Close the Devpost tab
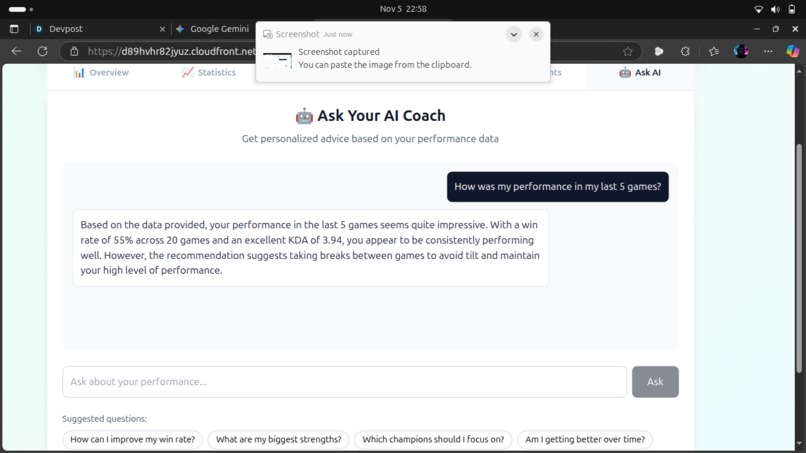 click(162, 29)
